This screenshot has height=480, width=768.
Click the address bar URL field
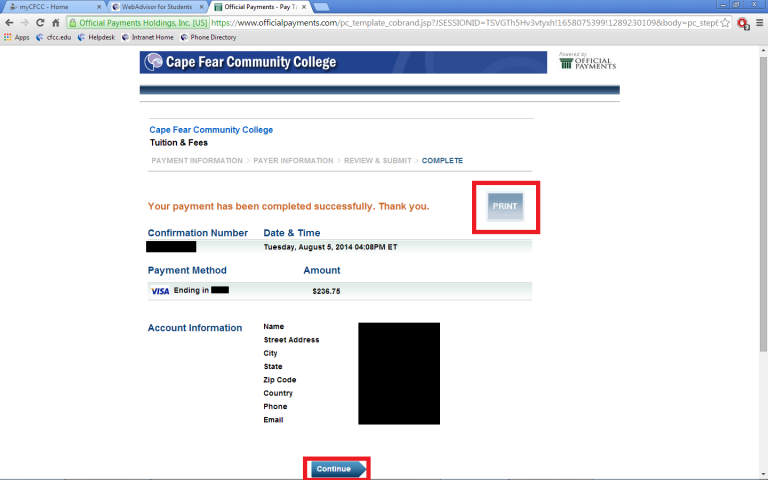pyautogui.click(x=465, y=23)
